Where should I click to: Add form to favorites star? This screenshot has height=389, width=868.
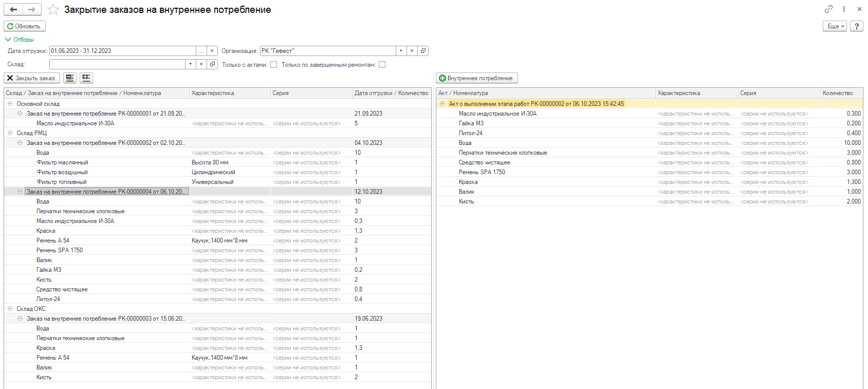(x=53, y=10)
